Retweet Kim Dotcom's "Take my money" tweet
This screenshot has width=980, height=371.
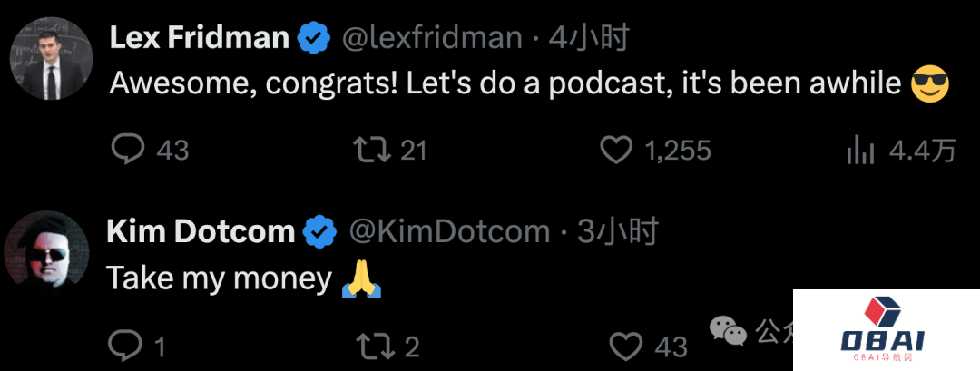[x=370, y=345]
